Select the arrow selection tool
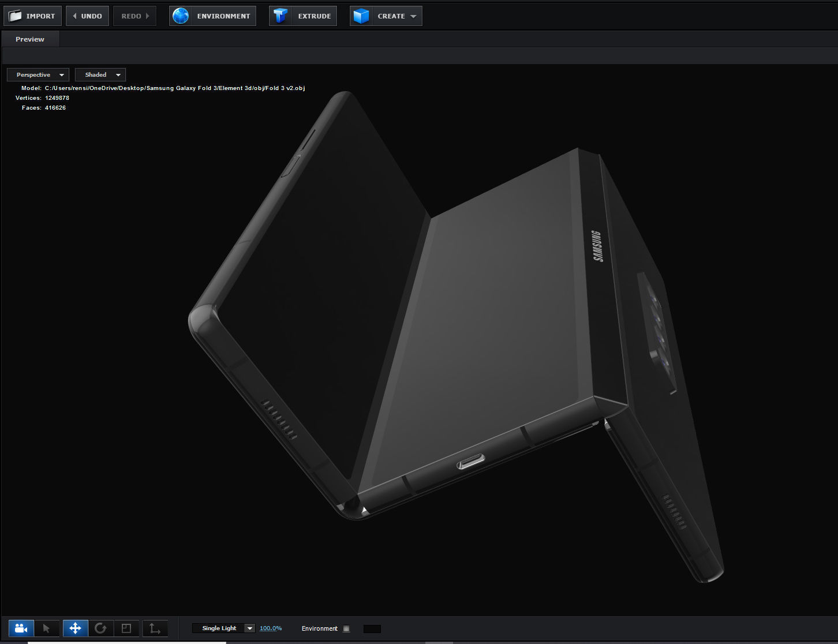 click(x=47, y=628)
